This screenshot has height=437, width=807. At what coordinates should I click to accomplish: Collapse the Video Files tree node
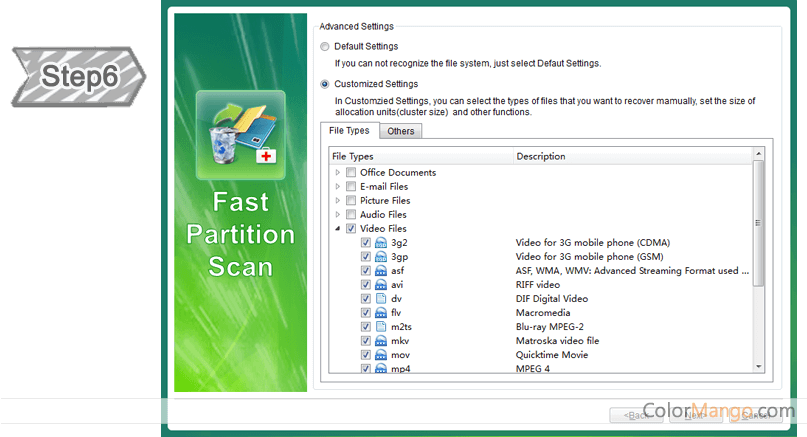pyautogui.click(x=338, y=229)
